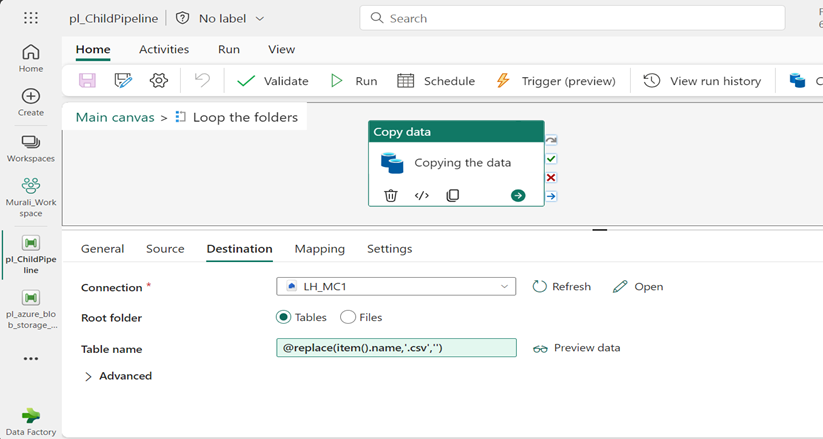Select the Tables root folder option

click(x=284, y=317)
